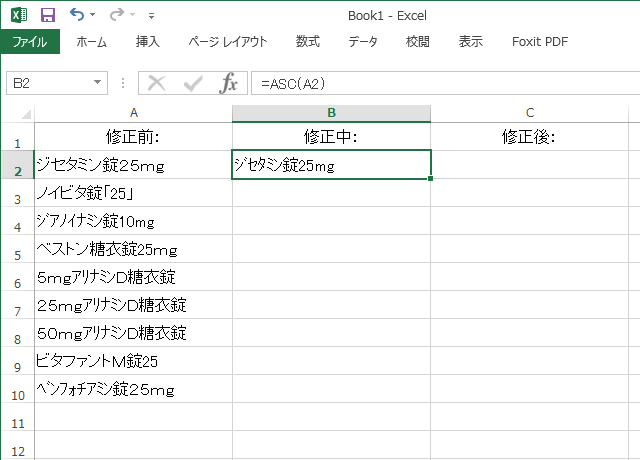Viewport: 640px width, 460px height.
Task: Click cell A9 with ビタファントM錠25
Action: tap(133, 361)
